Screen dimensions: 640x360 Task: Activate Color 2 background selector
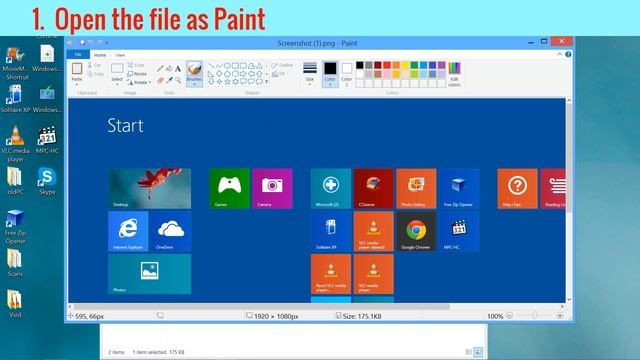coord(347,74)
